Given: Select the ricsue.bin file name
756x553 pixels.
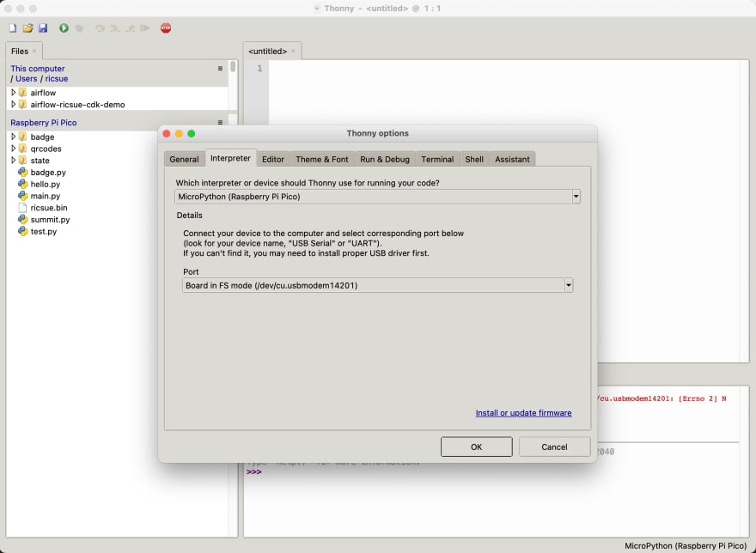Looking at the screenshot, I should tap(49, 208).
